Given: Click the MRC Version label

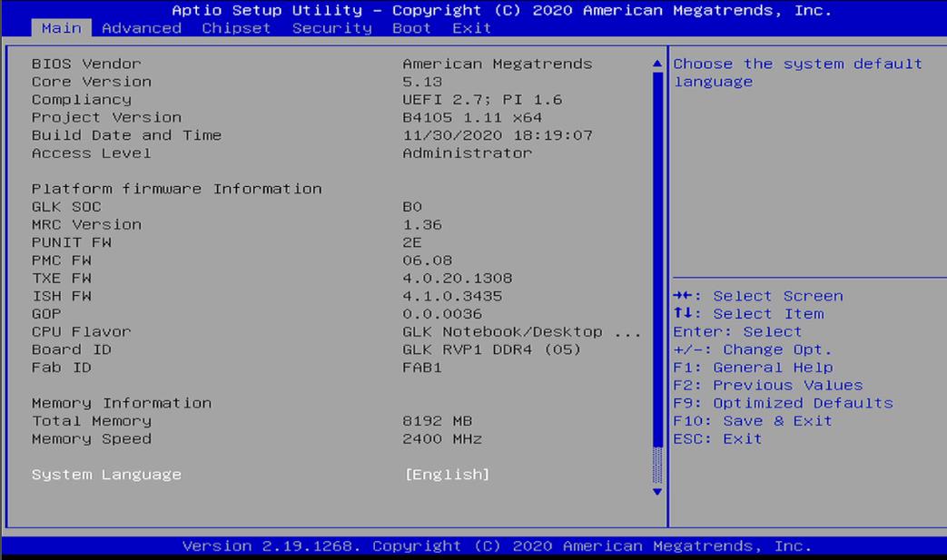Looking at the screenshot, I should pyautogui.click(x=86, y=224).
